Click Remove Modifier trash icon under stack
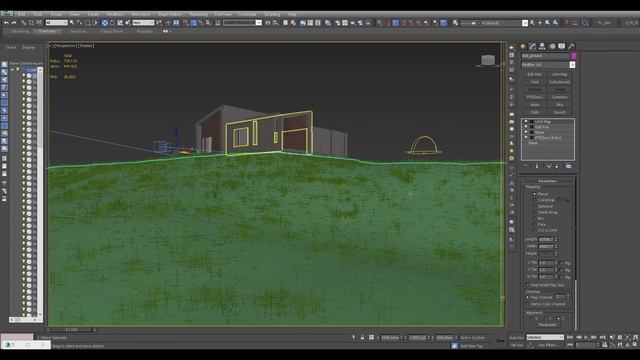 coord(557,166)
